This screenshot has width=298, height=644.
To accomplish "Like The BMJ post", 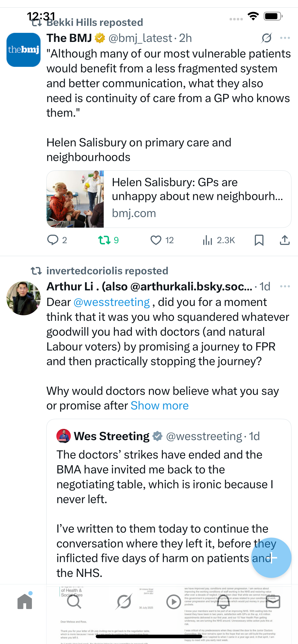I will pos(156,240).
